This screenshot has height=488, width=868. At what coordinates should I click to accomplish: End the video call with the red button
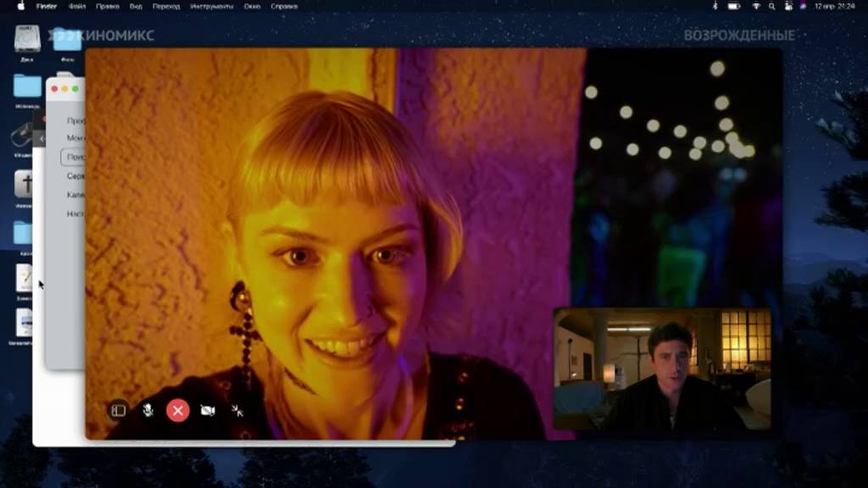[178, 411]
